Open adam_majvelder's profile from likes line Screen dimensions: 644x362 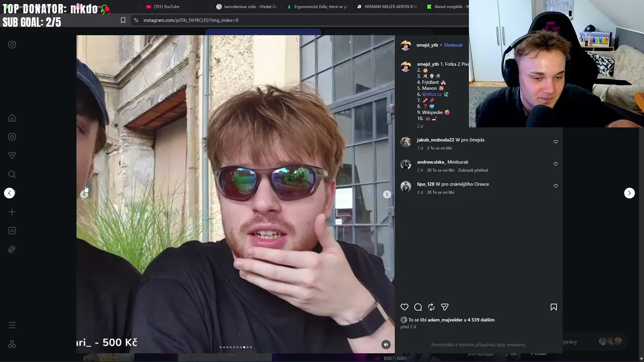445,320
